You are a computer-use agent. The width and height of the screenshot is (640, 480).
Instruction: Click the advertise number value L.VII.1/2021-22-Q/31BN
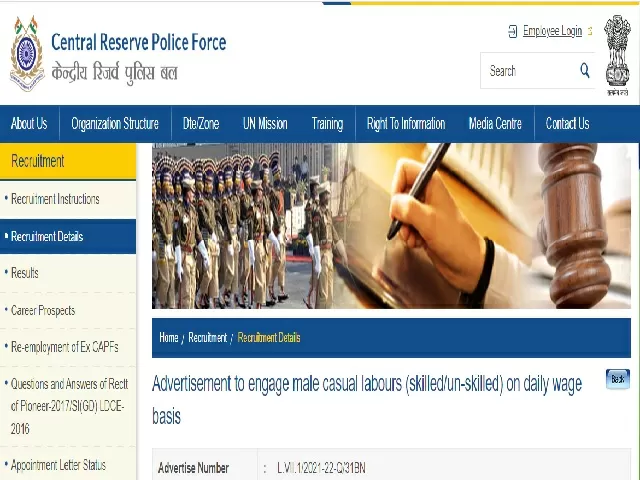coord(321,468)
